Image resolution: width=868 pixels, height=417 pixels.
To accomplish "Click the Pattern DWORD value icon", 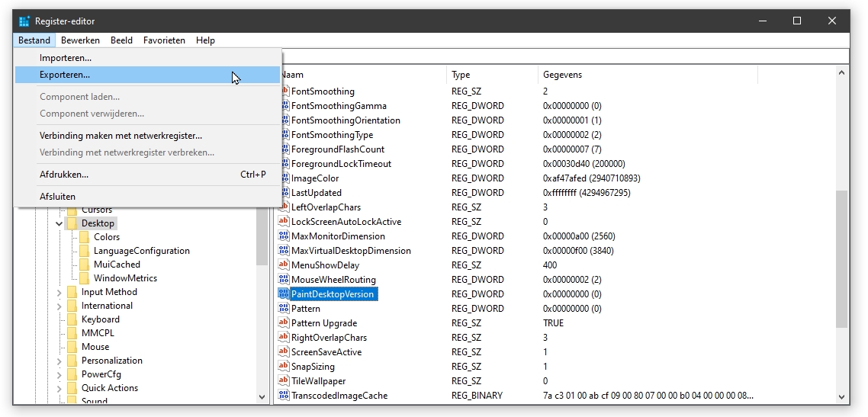I will 284,309.
